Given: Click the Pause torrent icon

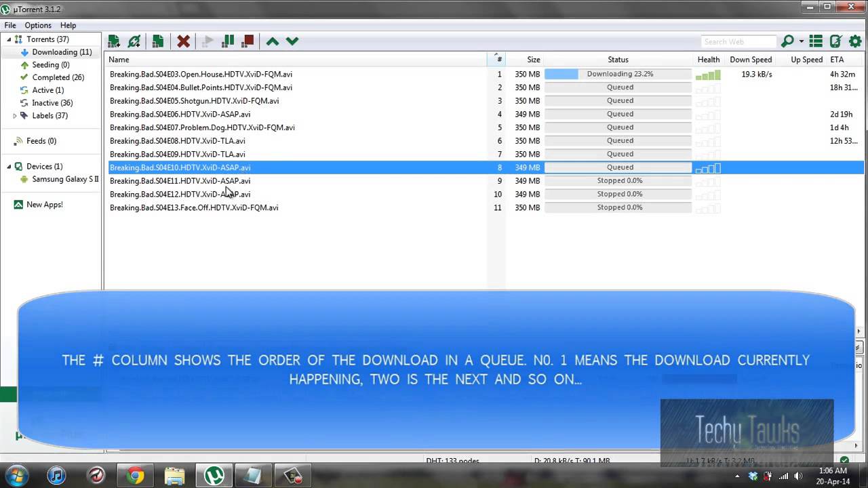Looking at the screenshot, I should [x=228, y=41].
